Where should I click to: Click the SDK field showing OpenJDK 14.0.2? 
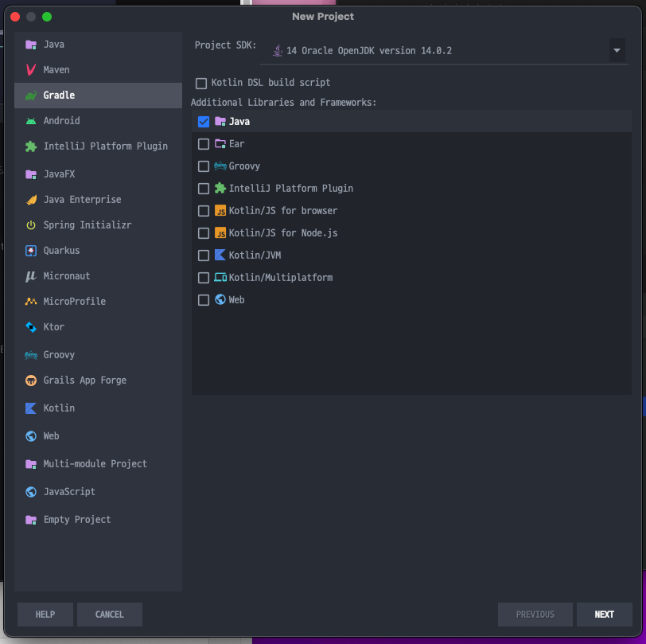[x=444, y=51]
